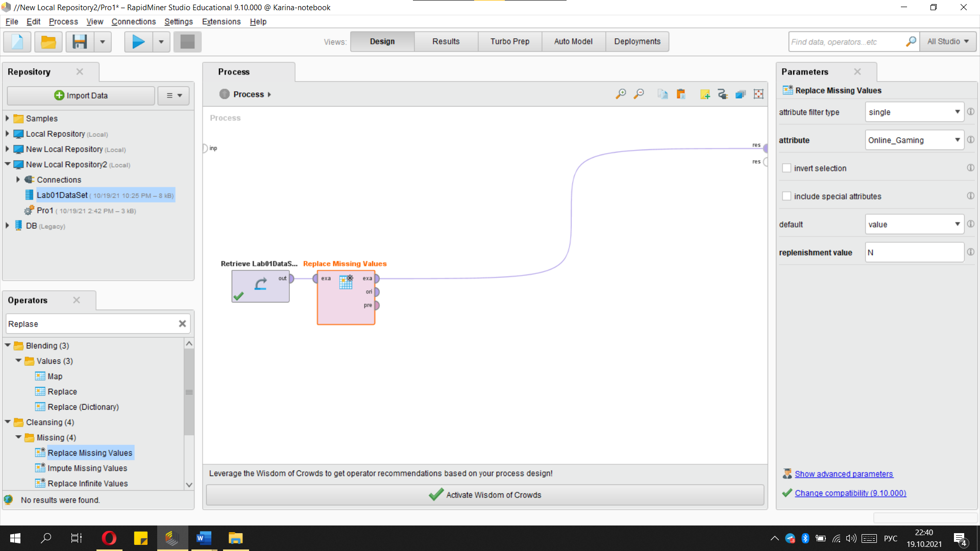Click Change compatibility (9.10.000) link
The height and width of the screenshot is (551, 980).
click(850, 493)
